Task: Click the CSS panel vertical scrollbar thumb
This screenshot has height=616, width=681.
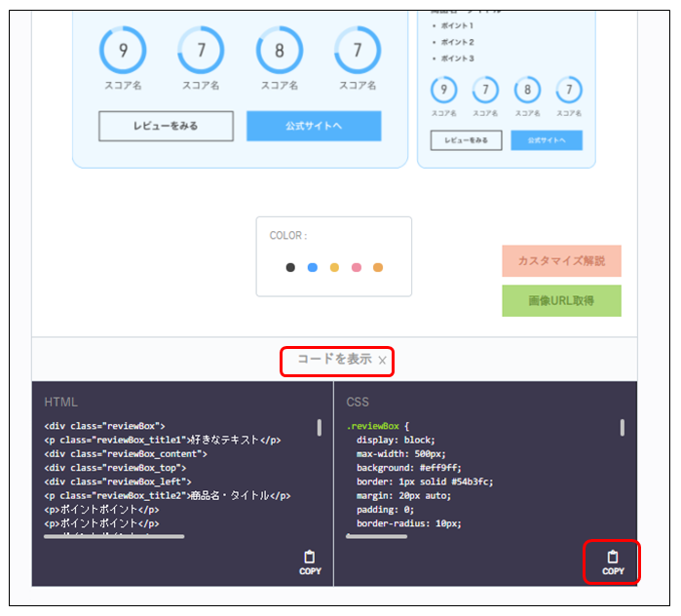Action: 622,428
